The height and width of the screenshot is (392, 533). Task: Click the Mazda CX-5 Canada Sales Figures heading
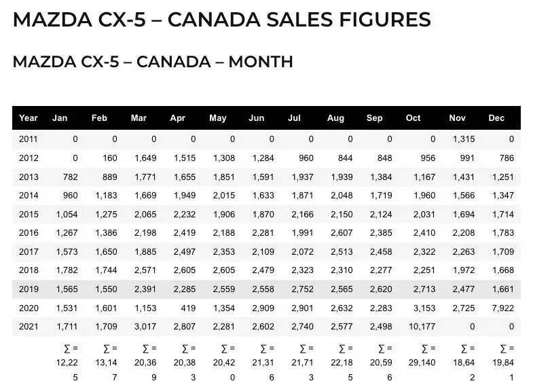[221, 20]
